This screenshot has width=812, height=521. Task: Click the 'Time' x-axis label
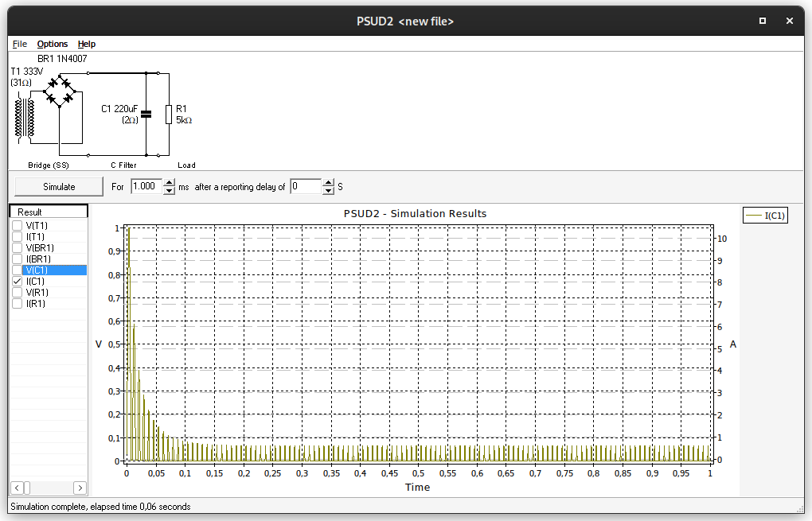point(417,487)
